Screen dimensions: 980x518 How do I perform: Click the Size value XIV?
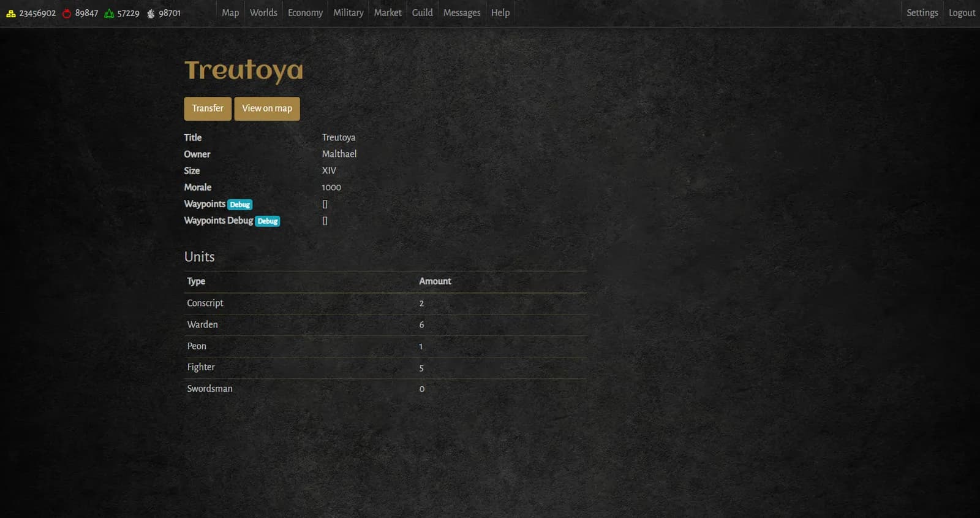coord(329,171)
